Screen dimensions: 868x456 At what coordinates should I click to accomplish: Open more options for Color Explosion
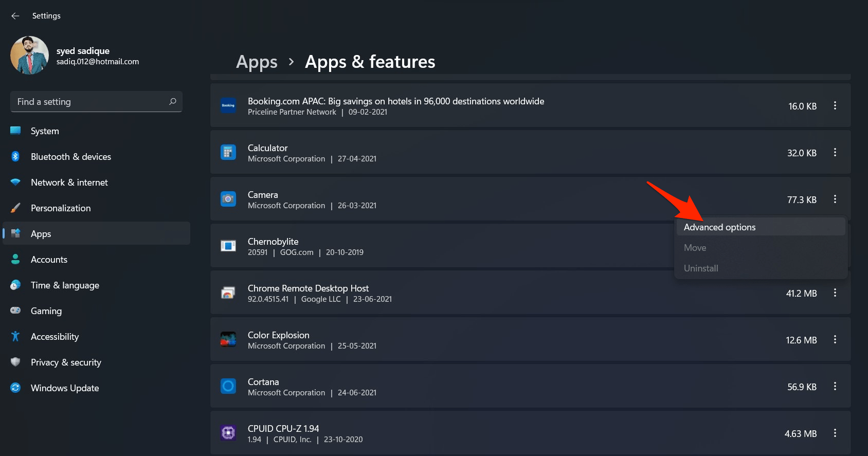coord(835,340)
